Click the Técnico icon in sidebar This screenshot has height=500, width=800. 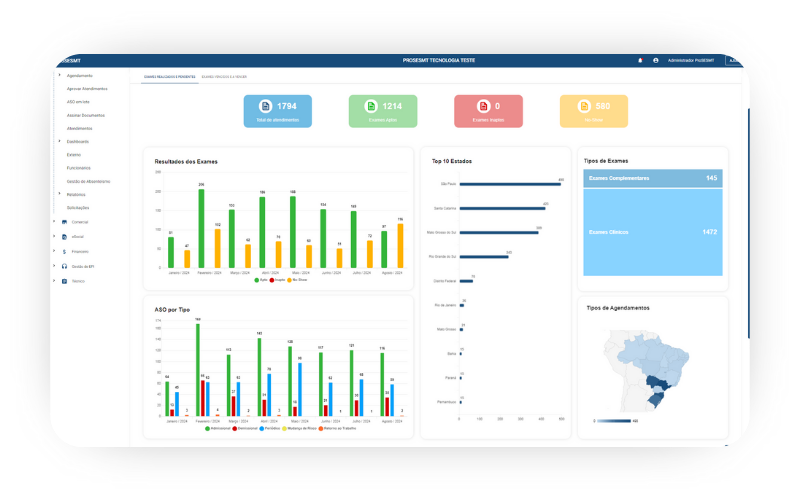point(65,281)
